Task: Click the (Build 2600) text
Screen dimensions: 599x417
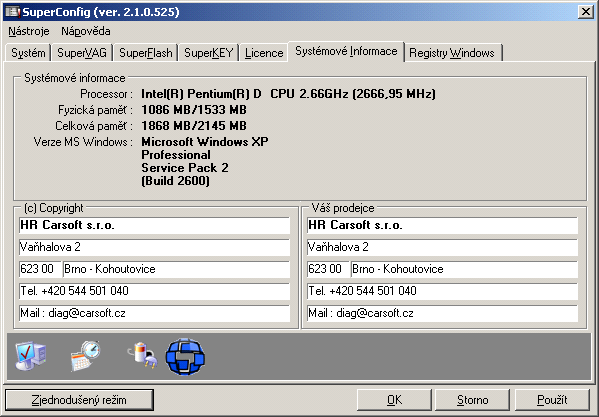Action: click(175, 181)
